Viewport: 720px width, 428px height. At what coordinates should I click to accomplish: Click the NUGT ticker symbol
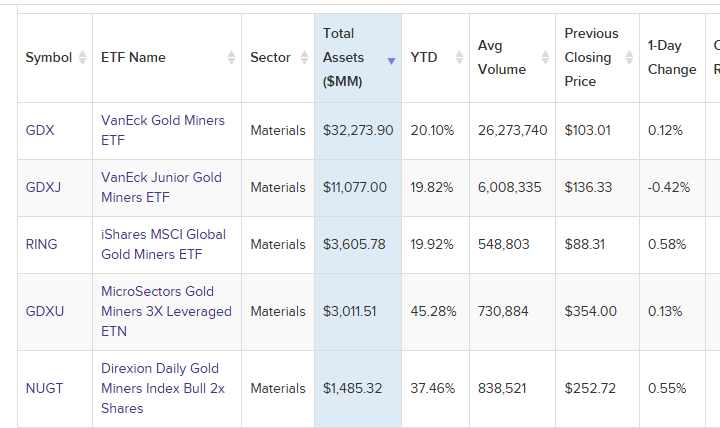[x=44, y=388]
